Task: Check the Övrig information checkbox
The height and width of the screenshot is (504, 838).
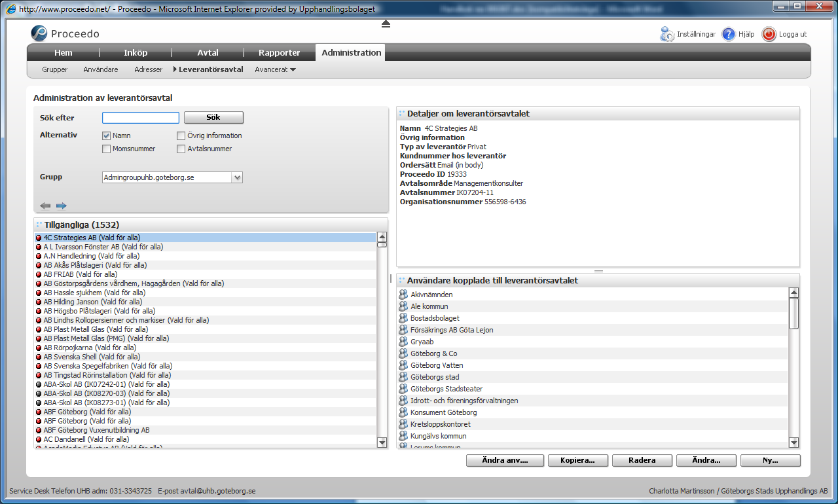Action: pos(181,135)
